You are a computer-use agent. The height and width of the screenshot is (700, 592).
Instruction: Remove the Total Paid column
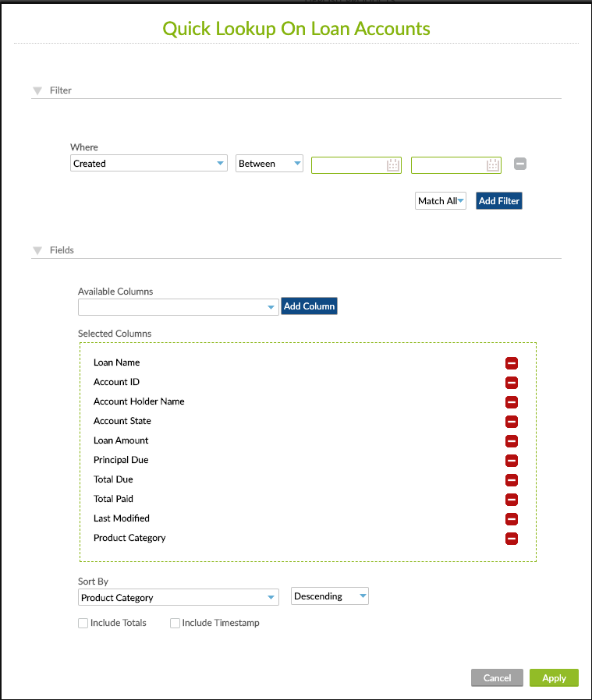pyautogui.click(x=512, y=500)
